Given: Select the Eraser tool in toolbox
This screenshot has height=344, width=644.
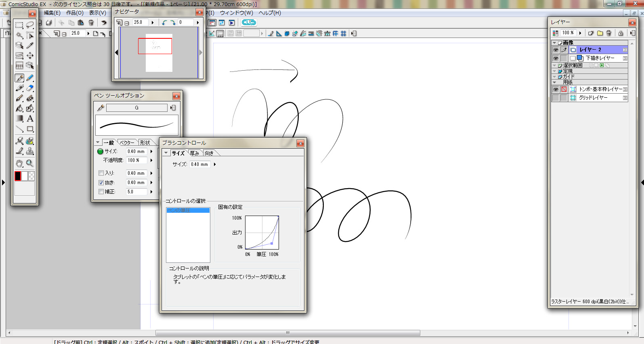Looking at the screenshot, I should pyautogui.click(x=30, y=88).
